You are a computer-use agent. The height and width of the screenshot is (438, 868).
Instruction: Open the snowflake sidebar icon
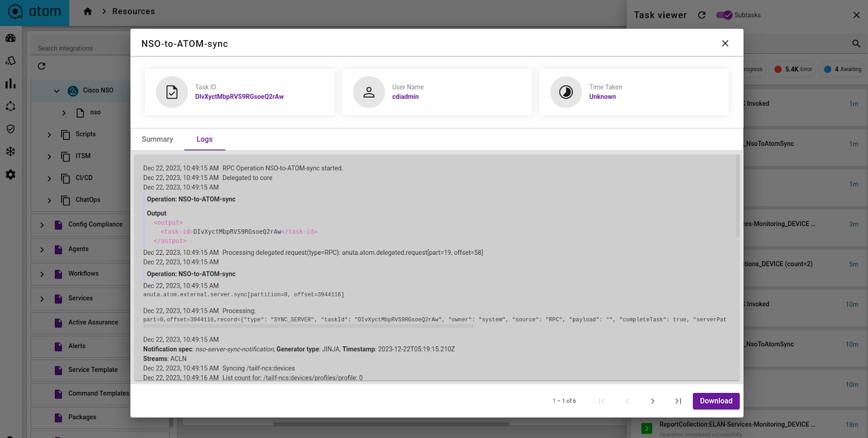[x=11, y=152]
